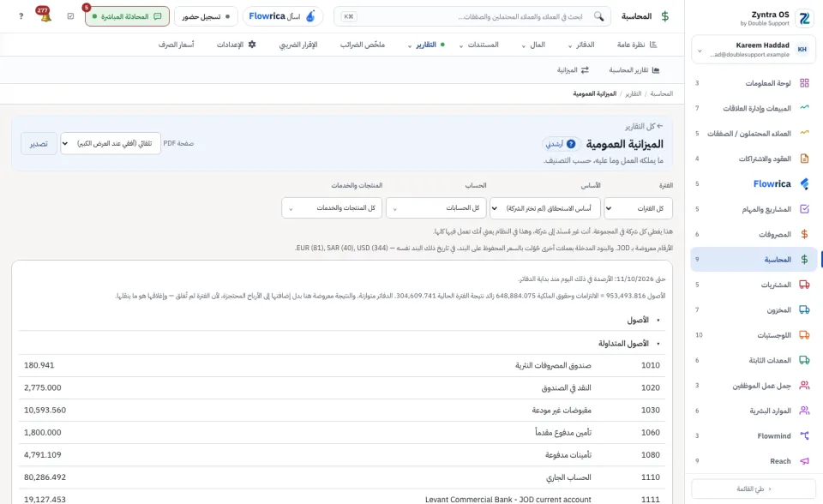The height and width of the screenshot is (504, 823).
Task: Open Accounting (المحاسبة) sidebar icon
Action: (804, 260)
